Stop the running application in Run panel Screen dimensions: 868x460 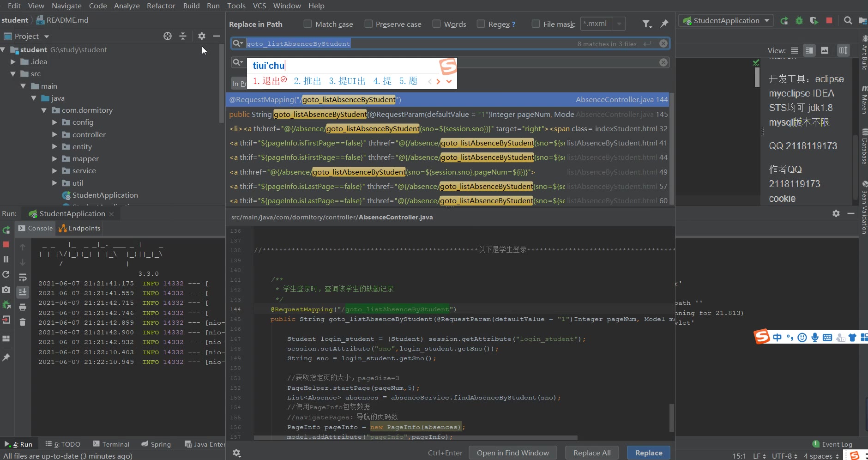pyautogui.click(x=6, y=244)
